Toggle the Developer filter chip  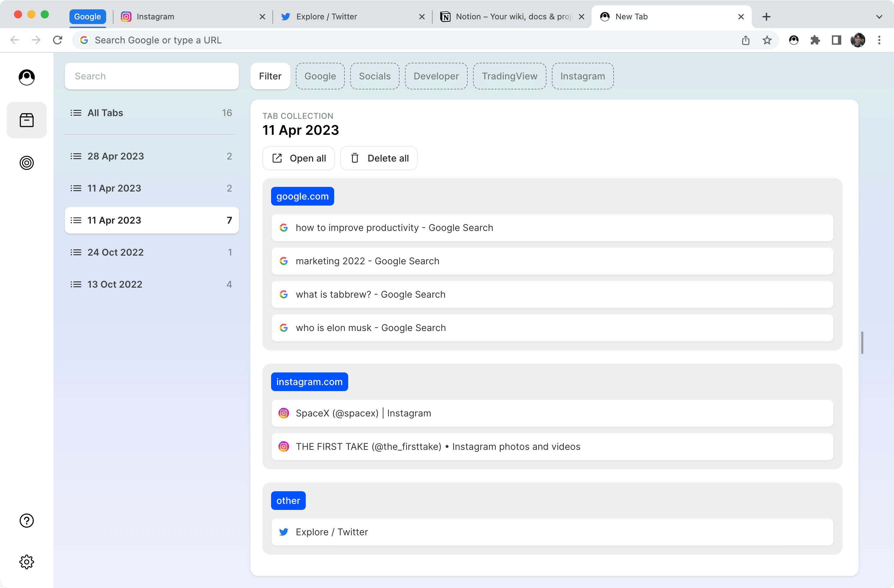(436, 76)
